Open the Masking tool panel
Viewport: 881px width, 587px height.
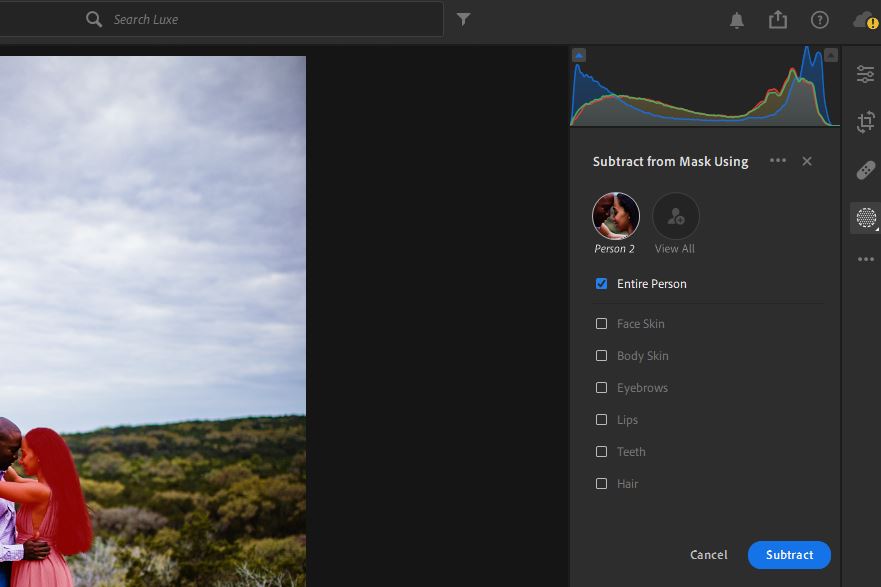tap(865, 218)
